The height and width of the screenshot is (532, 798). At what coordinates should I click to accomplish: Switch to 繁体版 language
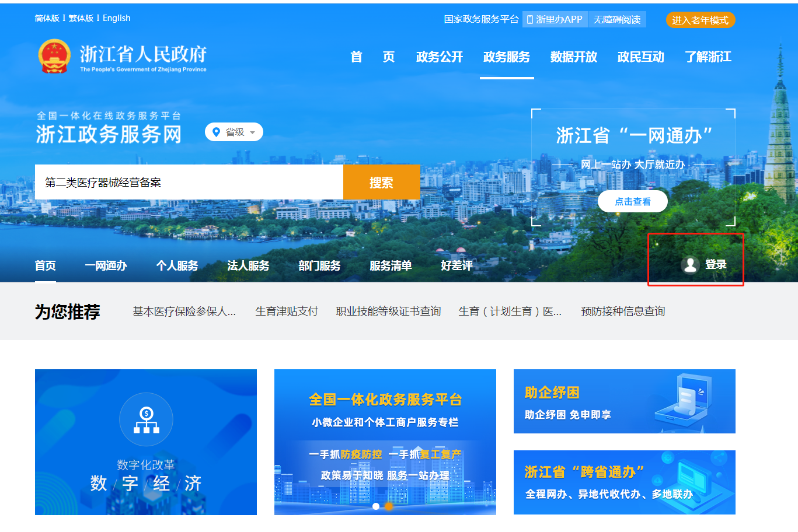[81, 18]
